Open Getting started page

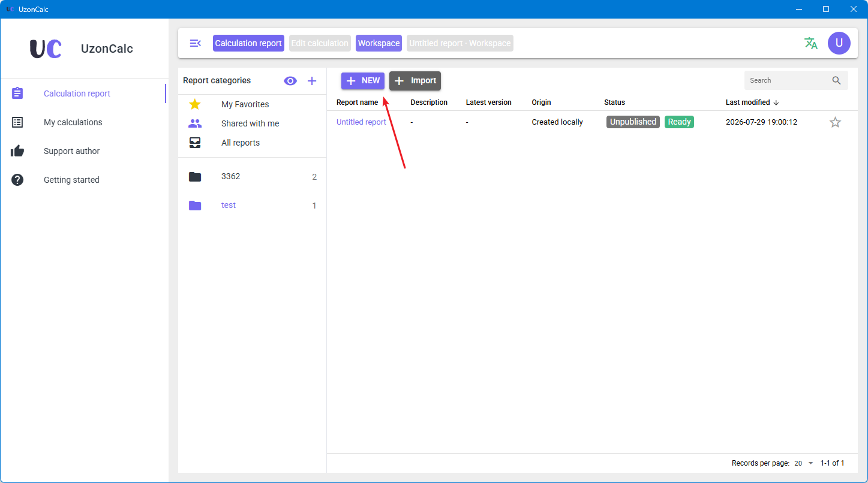click(x=83, y=180)
